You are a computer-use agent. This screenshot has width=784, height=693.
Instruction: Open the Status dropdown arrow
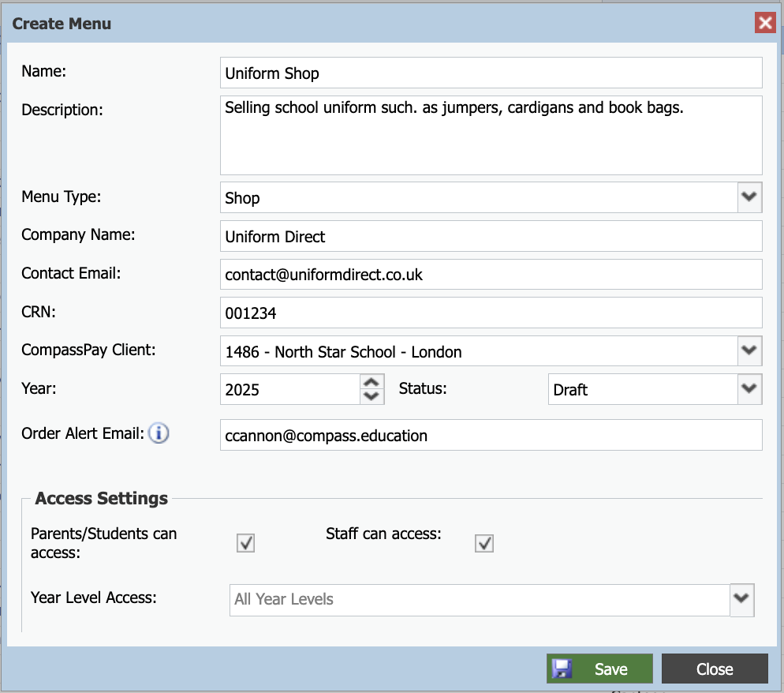[x=749, y=389]
